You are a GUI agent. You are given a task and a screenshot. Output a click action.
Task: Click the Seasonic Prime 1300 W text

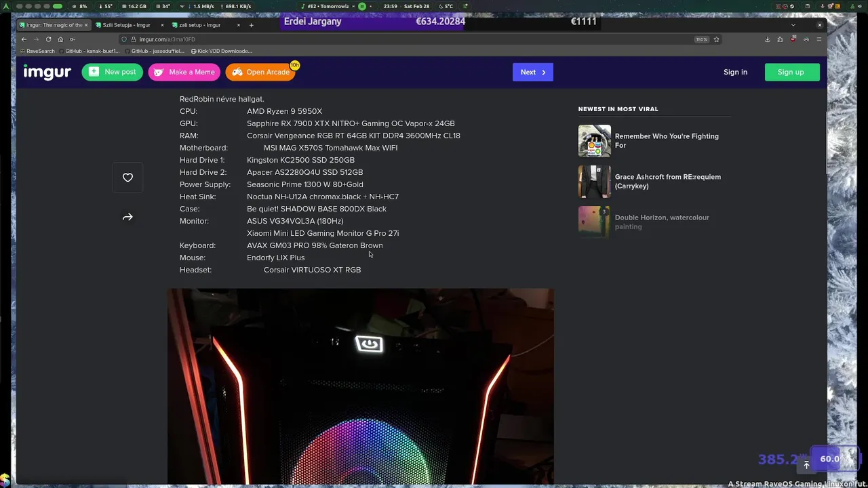305,184
